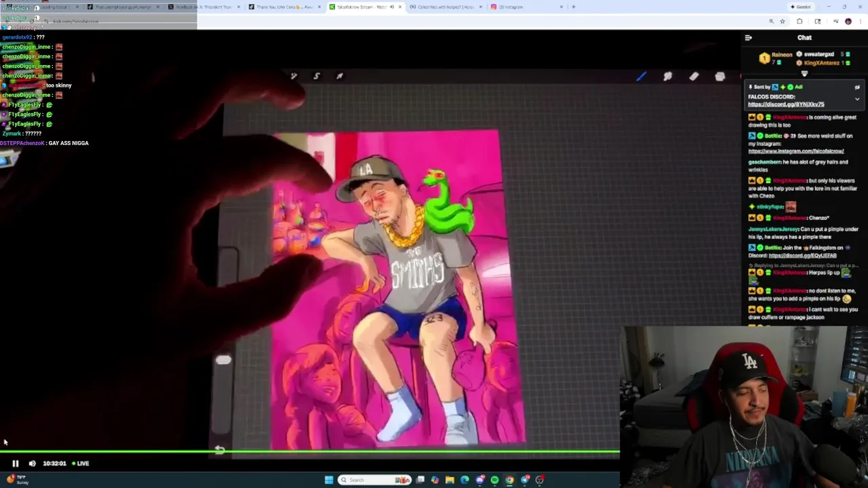Click the Windows taskbar search box
The width and height of the screenshot is (868, 488).
375,480
